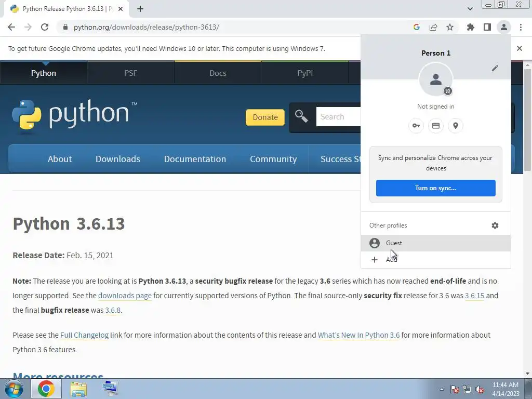Click the address bar URL
Image resolution: width=532 pixels, height=399 pixels.
pyautogui.click(x=146, y=27)
